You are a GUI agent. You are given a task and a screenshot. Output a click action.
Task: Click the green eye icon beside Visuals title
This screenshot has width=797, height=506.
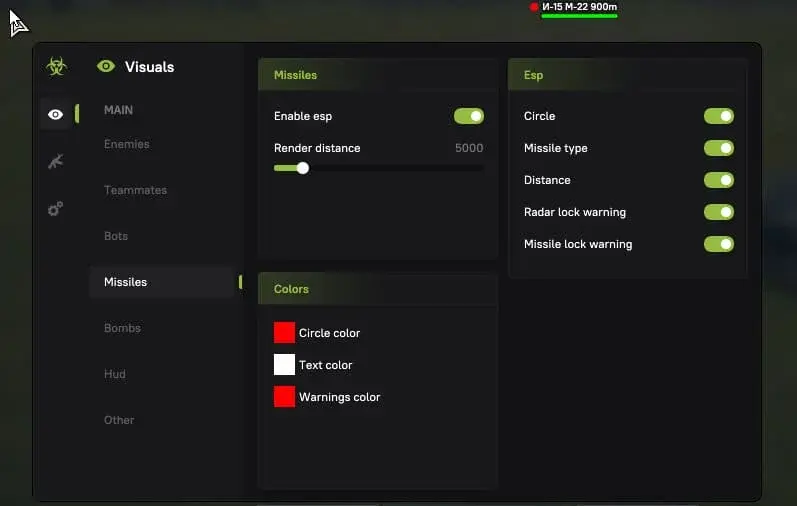[x=106, y=66]
